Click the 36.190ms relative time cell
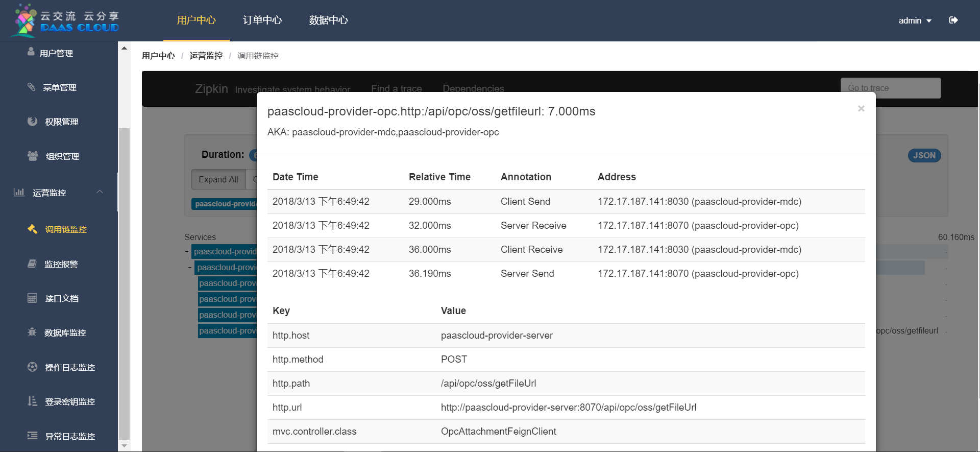 430,274
